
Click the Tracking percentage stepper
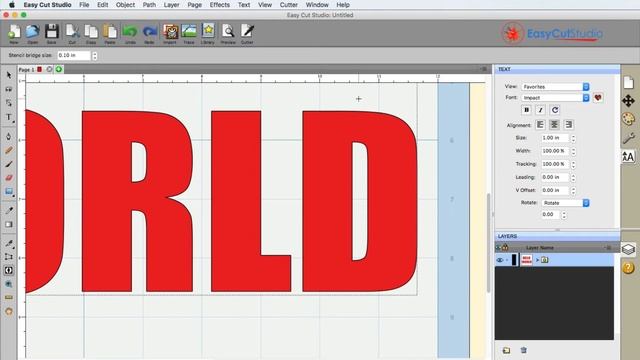(573, 164)
